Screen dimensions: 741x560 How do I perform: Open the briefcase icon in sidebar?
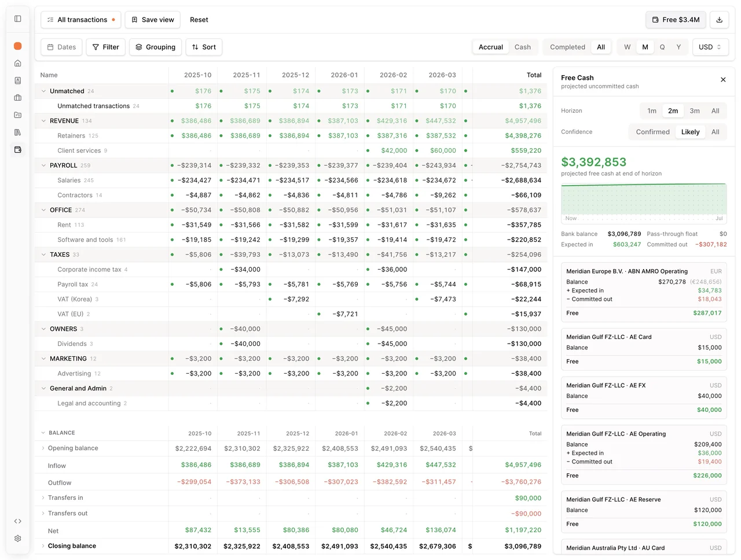(18, 98)
